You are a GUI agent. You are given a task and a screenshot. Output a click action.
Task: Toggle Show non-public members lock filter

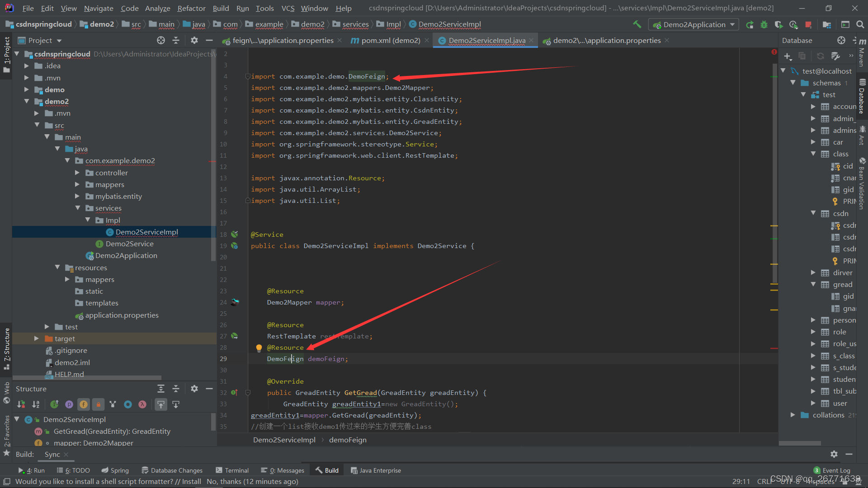[x=98, y=404]
